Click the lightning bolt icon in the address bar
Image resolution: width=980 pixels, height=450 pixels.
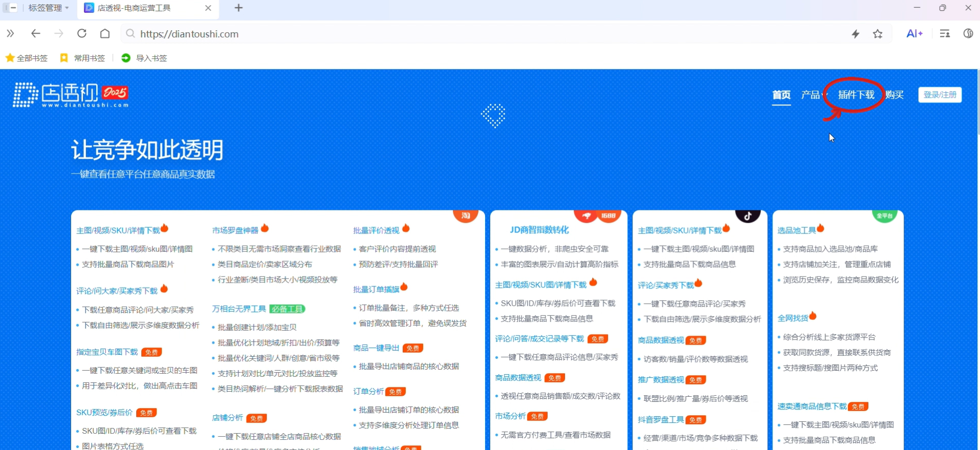pyautogui.click(x=856, y=34)
